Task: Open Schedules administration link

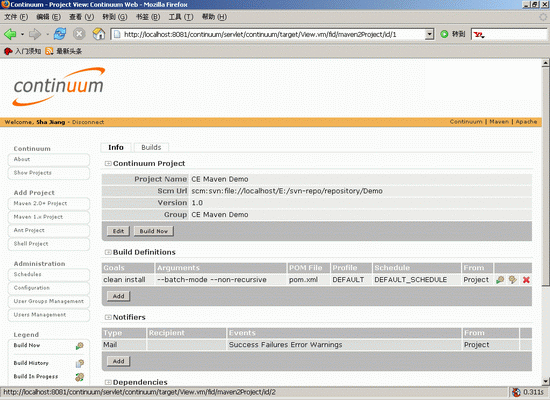Action: [49, 274]
